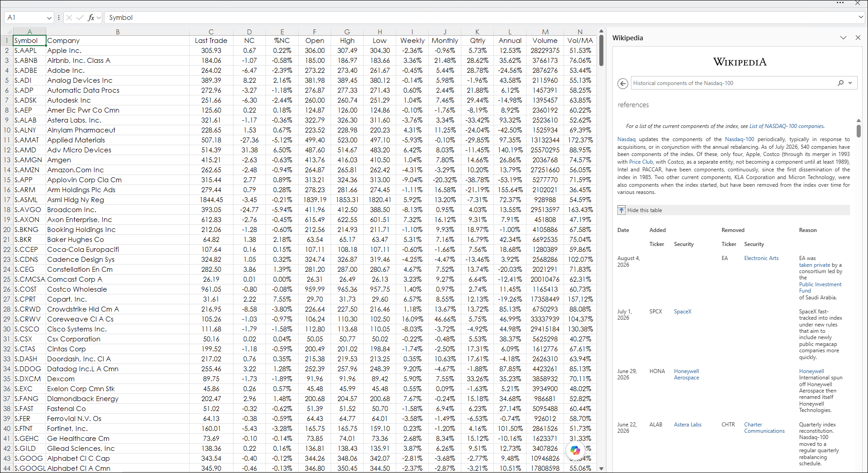
Task: Open the SpaceX link
Action: click(683, 312)
